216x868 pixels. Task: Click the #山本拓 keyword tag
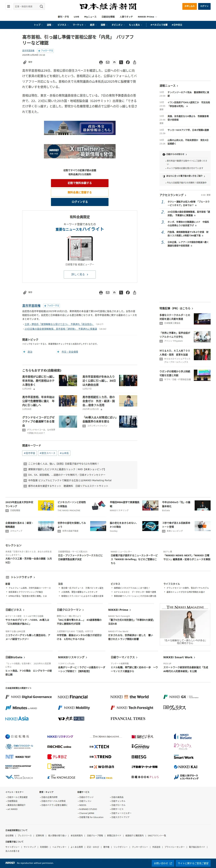click(64, 453)
